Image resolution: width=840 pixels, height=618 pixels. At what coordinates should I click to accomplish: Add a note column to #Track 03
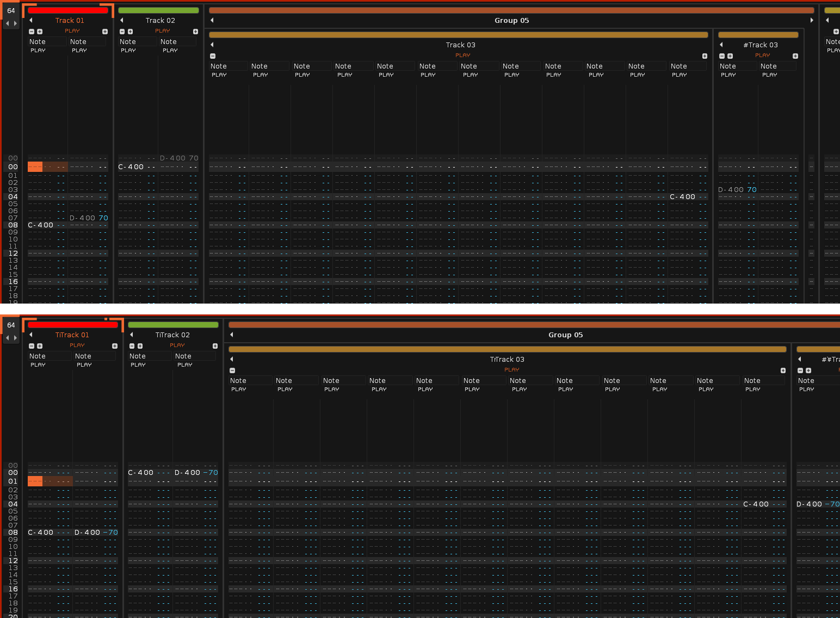(730, 56)
